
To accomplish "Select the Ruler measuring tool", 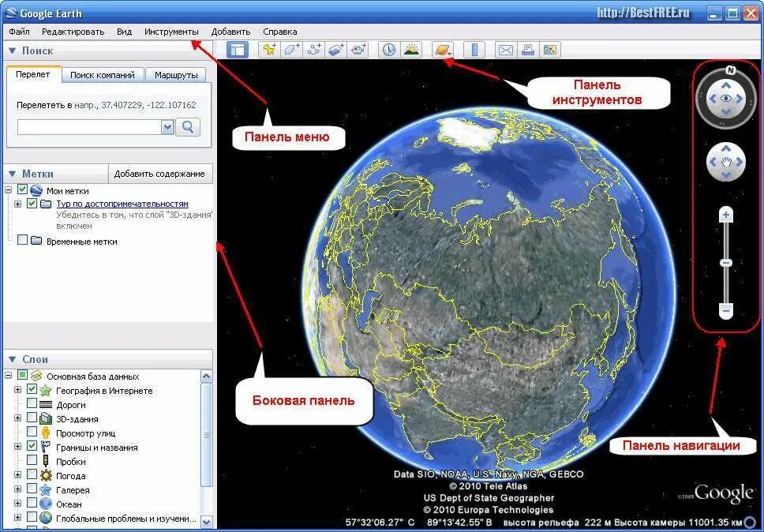I will pos(474,50).
